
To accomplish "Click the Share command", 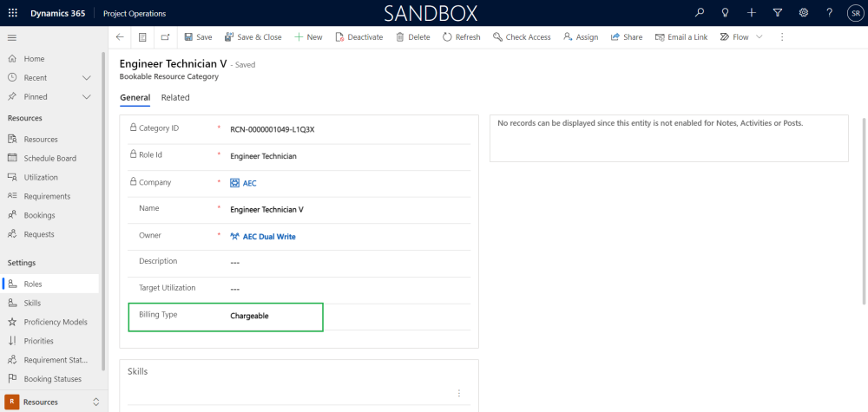I will click(x=627, y=37).
